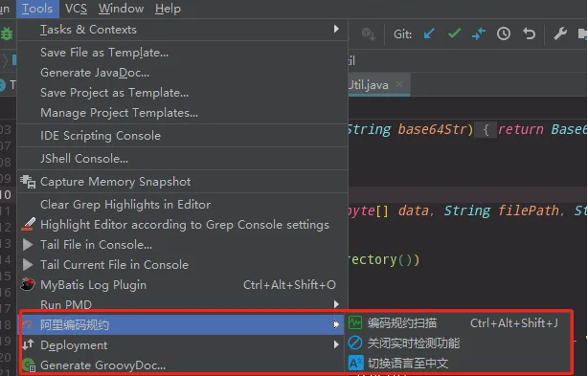Click the Git update project arrow icon
Viewport: 588px width, 376px height.
point(429,34)
